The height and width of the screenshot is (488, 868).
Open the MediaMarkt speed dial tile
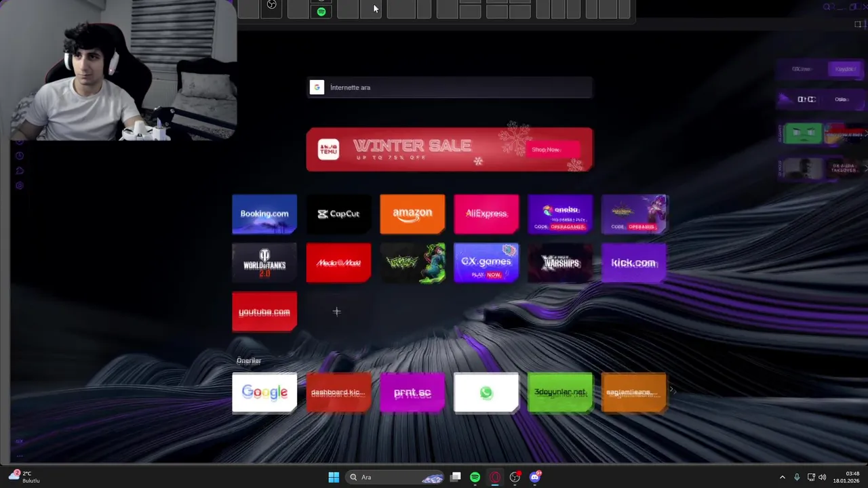click(x=338, y=263)
